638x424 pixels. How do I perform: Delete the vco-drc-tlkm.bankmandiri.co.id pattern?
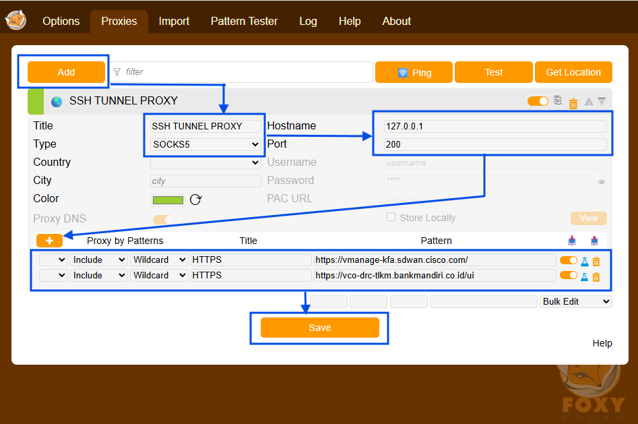tap(596, 277)
